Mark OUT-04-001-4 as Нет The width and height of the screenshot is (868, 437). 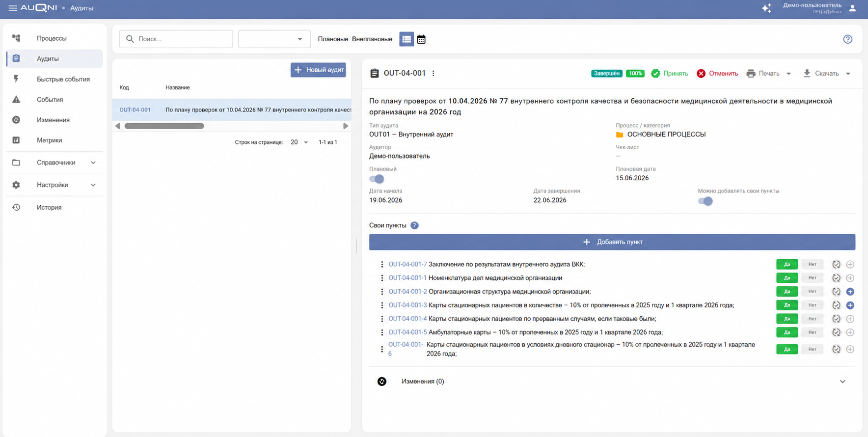pyautogui.click(x=813, y=319)
